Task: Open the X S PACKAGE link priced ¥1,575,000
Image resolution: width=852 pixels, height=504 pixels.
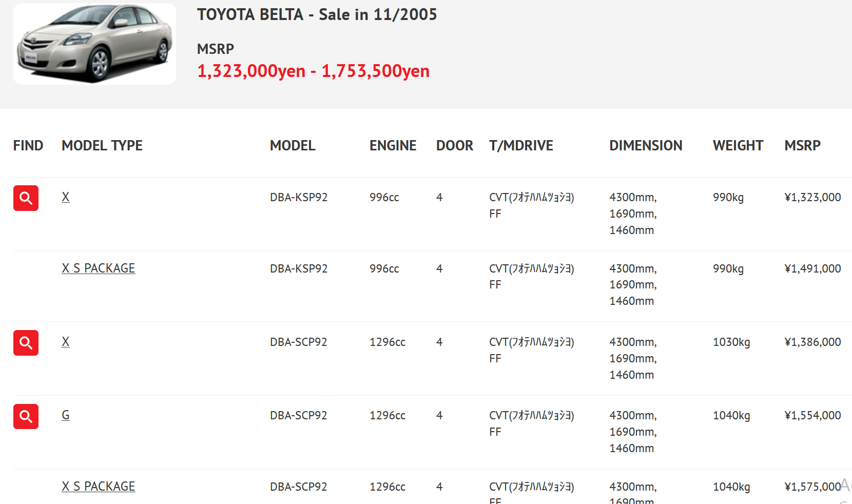Action: click(x=99, y=487)
